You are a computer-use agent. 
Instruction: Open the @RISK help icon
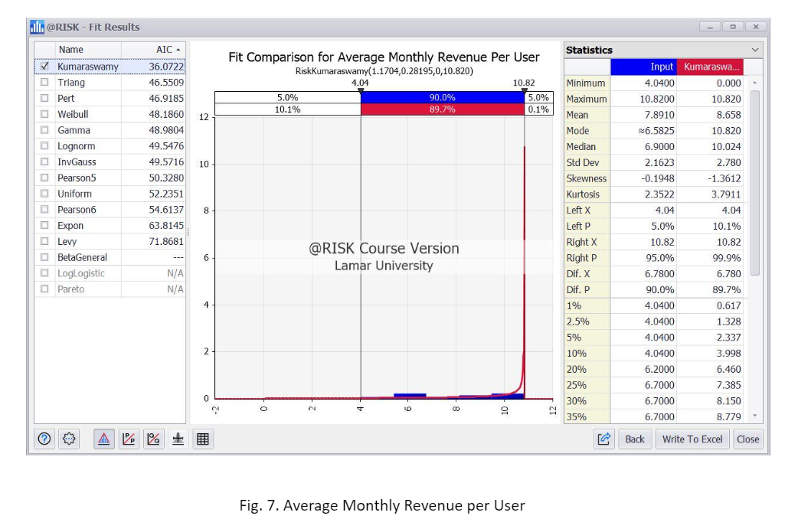point(45,439)
